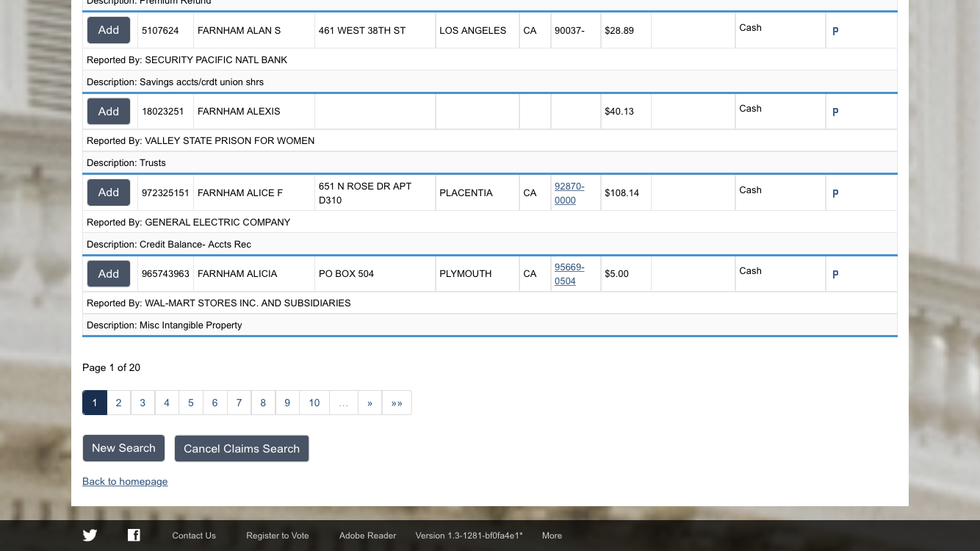
Task: Add the FARNHAM ALEXIS property claim
Action: coord(109,111)
